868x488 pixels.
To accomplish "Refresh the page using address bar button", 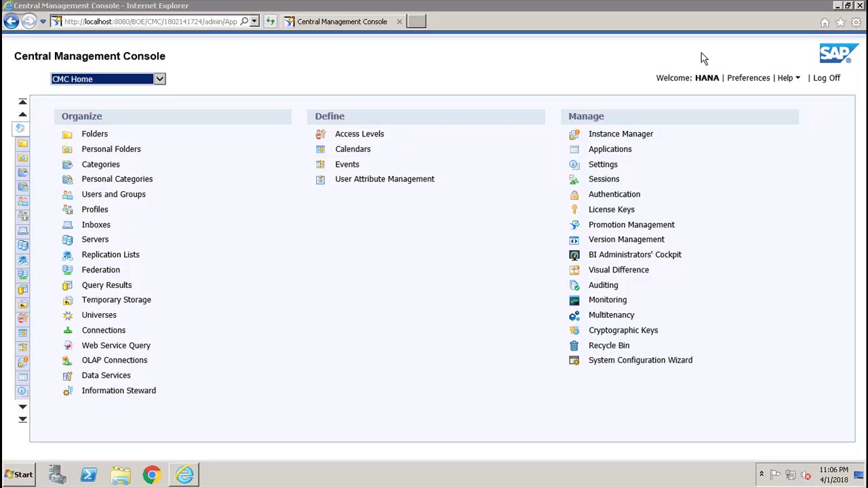I will coord(270,22).
